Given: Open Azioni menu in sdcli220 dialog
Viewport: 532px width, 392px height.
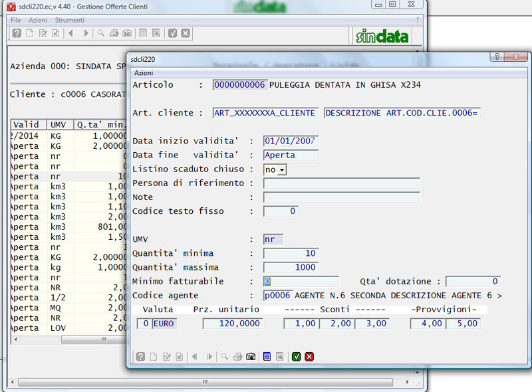Looking at the screenshot, I should click(144, 73).
